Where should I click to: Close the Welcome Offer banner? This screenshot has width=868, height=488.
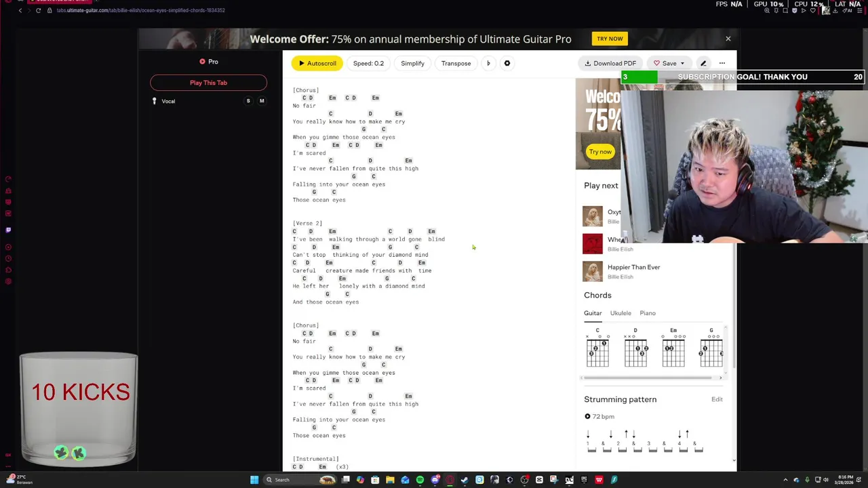pyautogui.click(x=728, y=39)
